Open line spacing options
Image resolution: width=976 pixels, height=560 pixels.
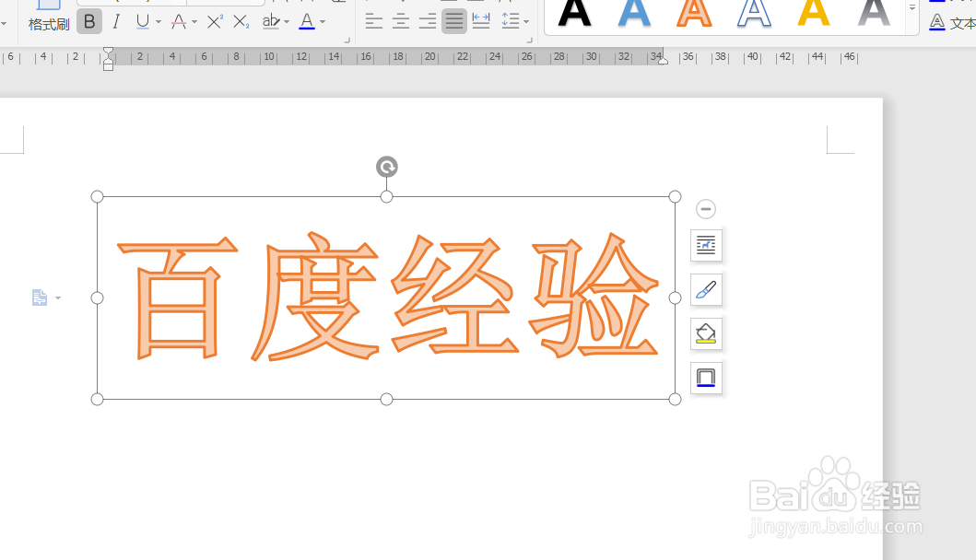[511, 22]
